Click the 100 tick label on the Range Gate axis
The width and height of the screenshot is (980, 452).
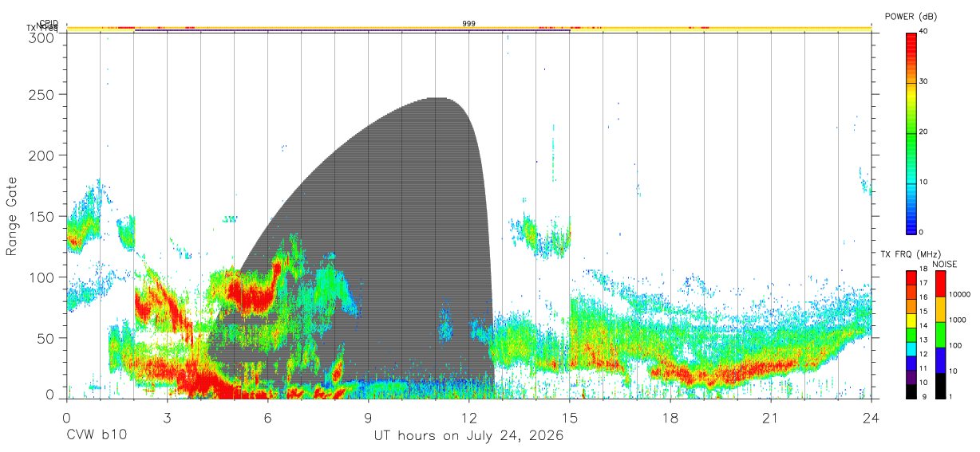click(x=41, y=277)
